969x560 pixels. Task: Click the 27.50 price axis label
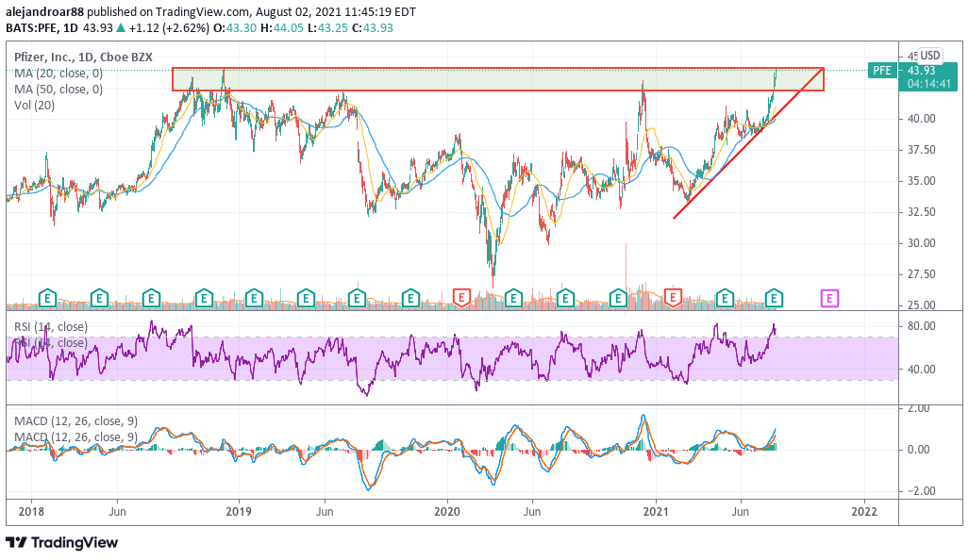pos(922,274)
